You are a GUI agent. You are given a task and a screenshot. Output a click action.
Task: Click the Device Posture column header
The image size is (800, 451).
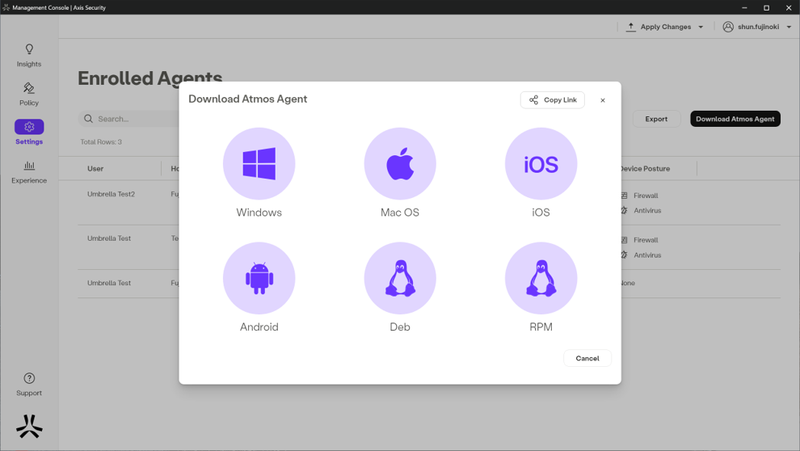click(644, 168)
